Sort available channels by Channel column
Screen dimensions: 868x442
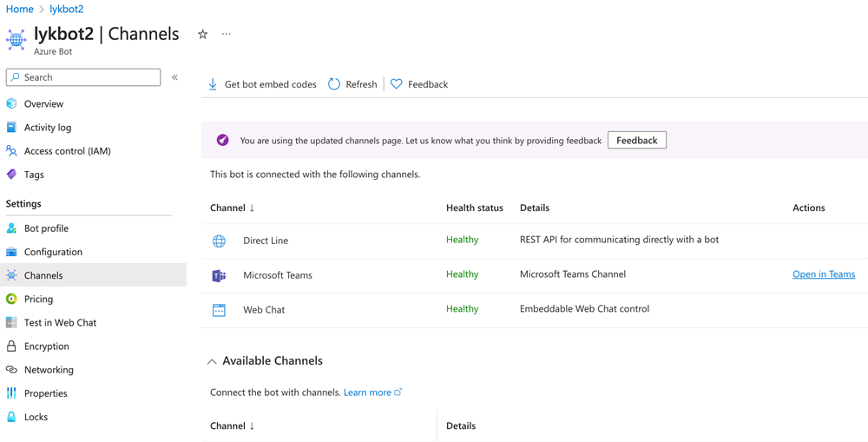point(233,426)
